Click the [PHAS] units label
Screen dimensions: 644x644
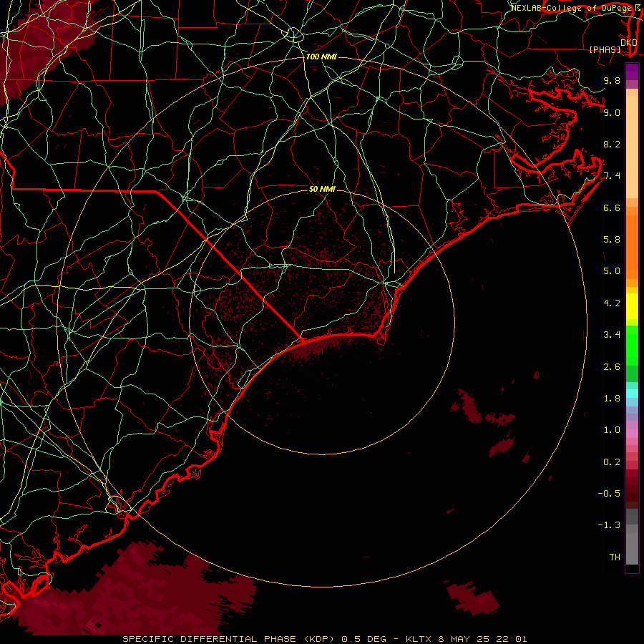(605, 49)
